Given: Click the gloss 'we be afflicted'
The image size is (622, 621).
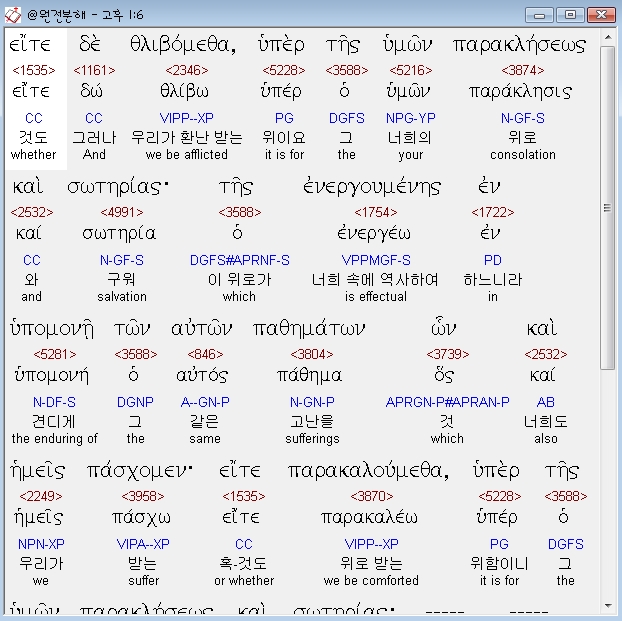Looking at the screenshot, I should tap(187, 154).
